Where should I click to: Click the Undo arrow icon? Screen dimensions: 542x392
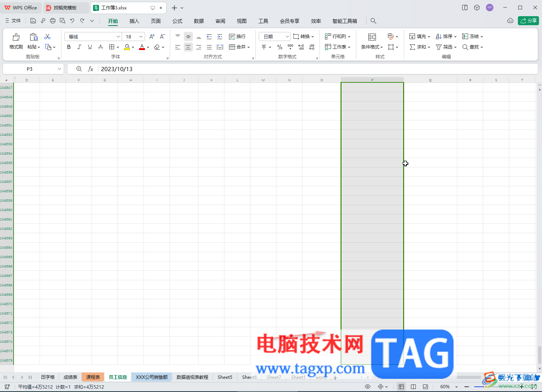72,21
